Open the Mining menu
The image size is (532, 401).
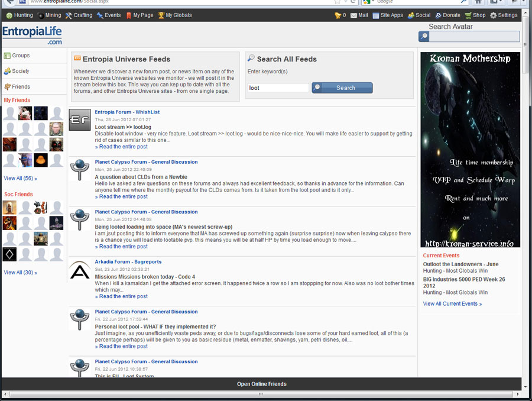50,15
